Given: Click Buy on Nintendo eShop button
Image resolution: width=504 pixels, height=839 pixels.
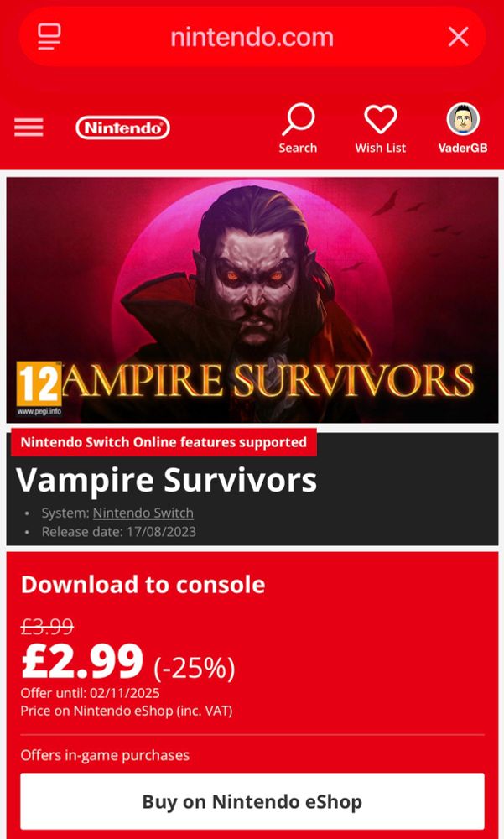Looking at the screenshot, I should pyautogui.click(x=252, y=801).
